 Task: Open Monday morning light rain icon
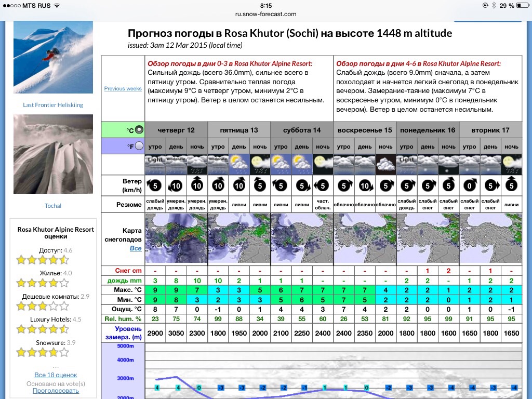pos(406,165)
